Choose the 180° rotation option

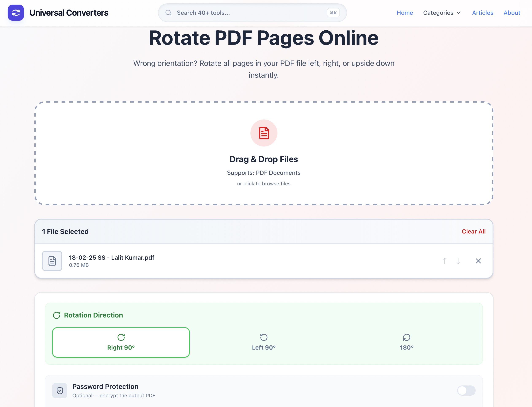[x=406, y=342]
